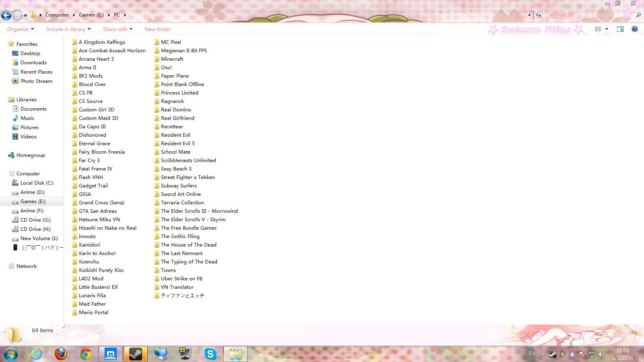
Task: Select the Osu! folder icon
Action: coord(157,68)
